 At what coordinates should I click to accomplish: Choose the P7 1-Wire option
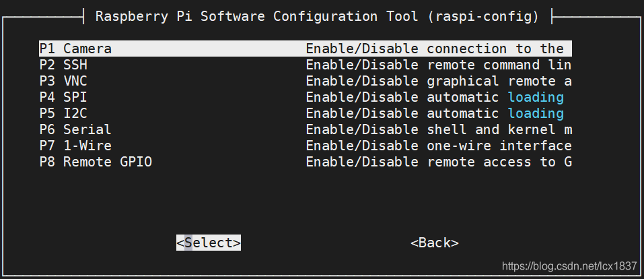pos(75,146)
